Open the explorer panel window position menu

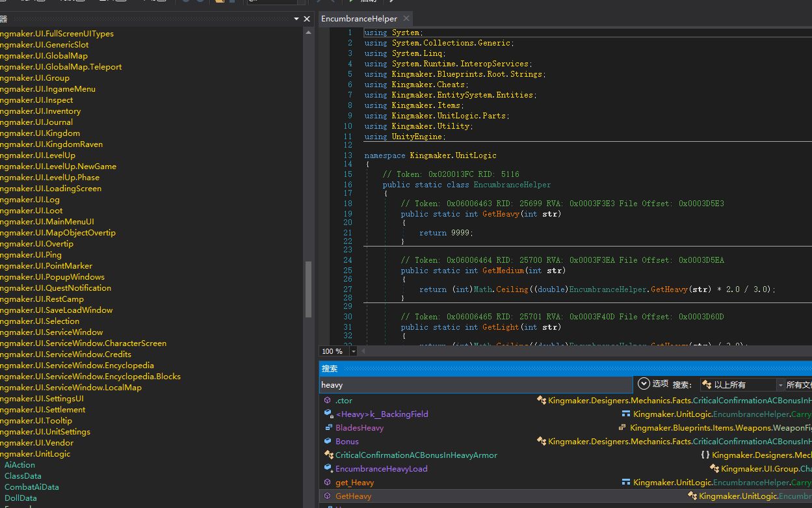tap(296, 19)
